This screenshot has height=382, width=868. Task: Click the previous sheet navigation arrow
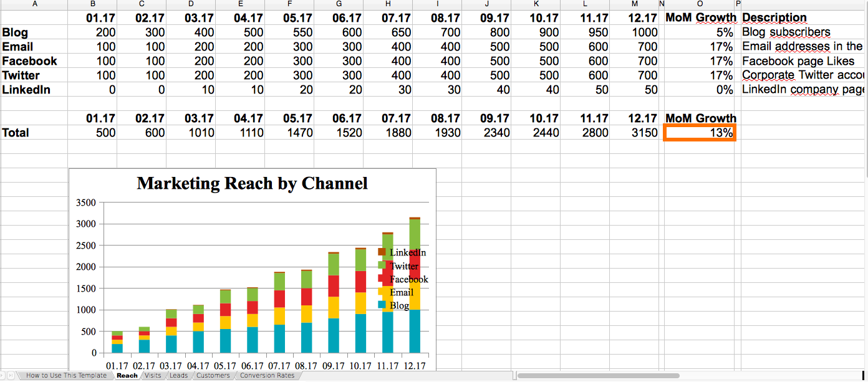coord(3,376)
